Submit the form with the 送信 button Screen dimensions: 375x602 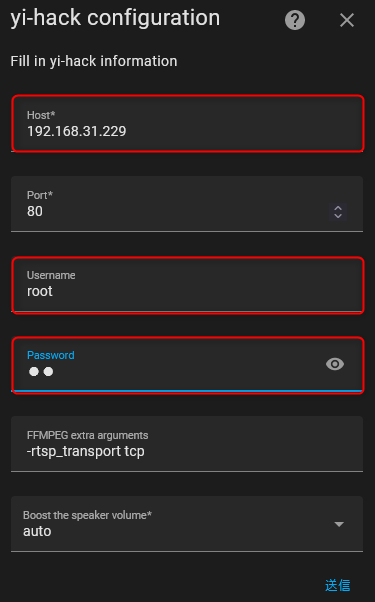pos(337,585)
